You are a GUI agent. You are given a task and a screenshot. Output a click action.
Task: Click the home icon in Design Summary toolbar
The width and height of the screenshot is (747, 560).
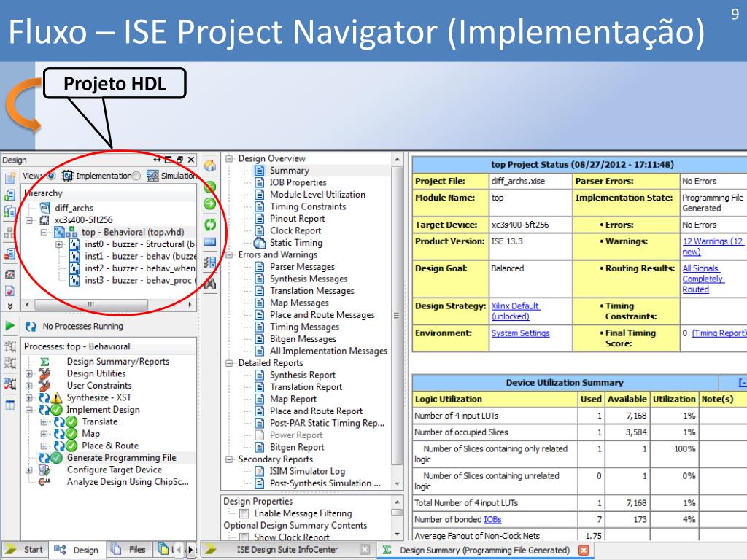[x=210, y=166]
